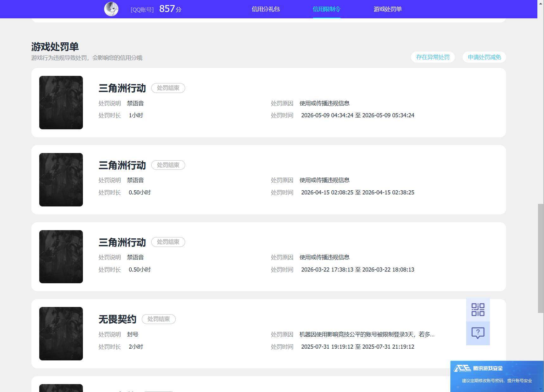Click the penalty time starting 2026-05-09 04:34:24

[x=358, y=115]
